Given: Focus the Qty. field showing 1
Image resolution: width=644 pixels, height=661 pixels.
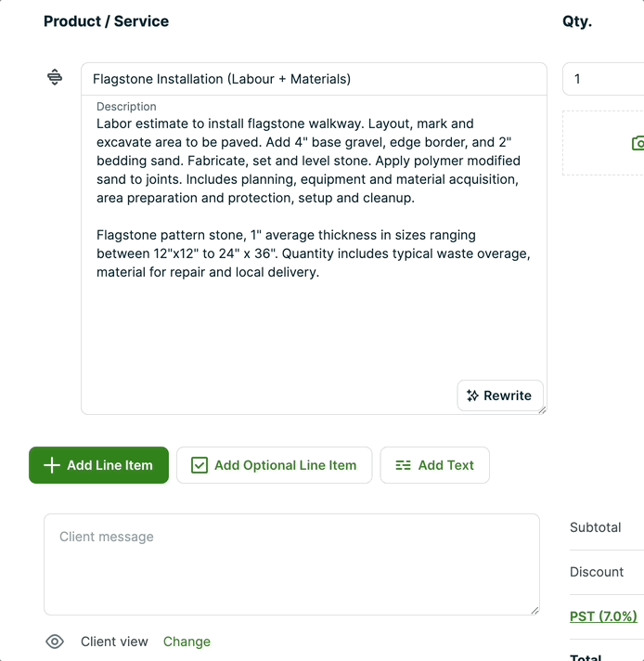Looking at the screenshot, I should pyautogui.click(x=603, y=79).
